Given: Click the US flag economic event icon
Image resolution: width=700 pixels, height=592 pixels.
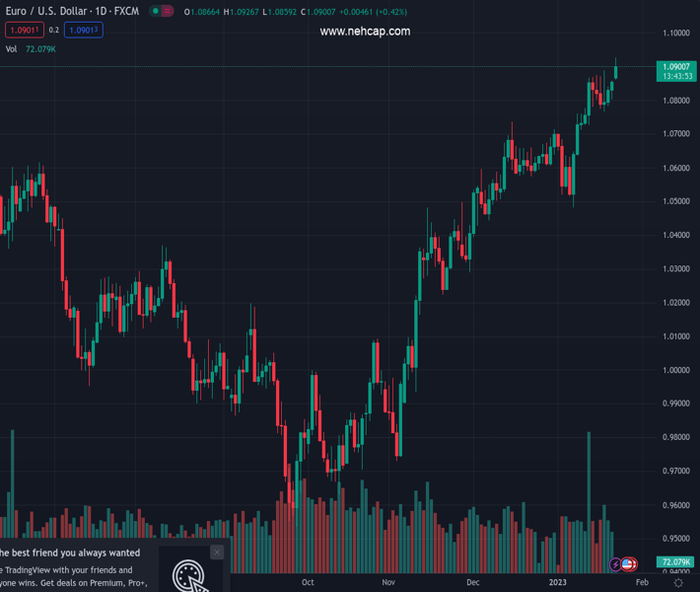Looking at the screenshot, I should (x=629, y=565).
